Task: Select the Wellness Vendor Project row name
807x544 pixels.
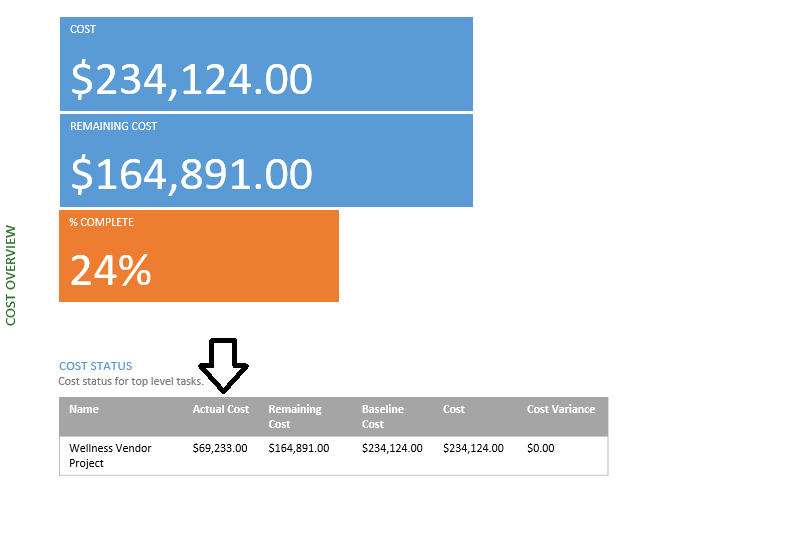Action: tap(110, 455)
